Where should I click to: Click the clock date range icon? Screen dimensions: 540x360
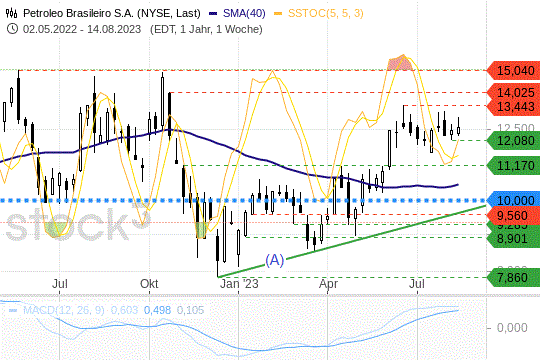(12, 29)
